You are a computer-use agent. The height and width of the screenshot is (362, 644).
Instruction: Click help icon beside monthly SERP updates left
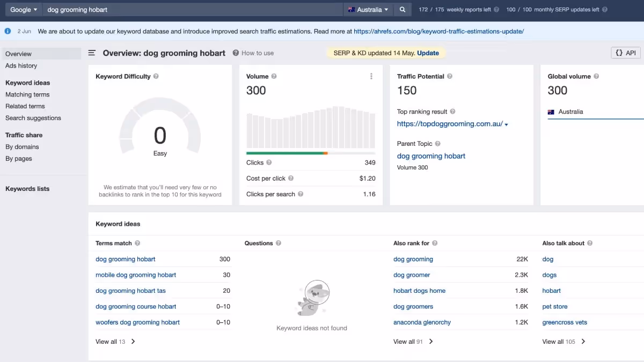(605, 10)
